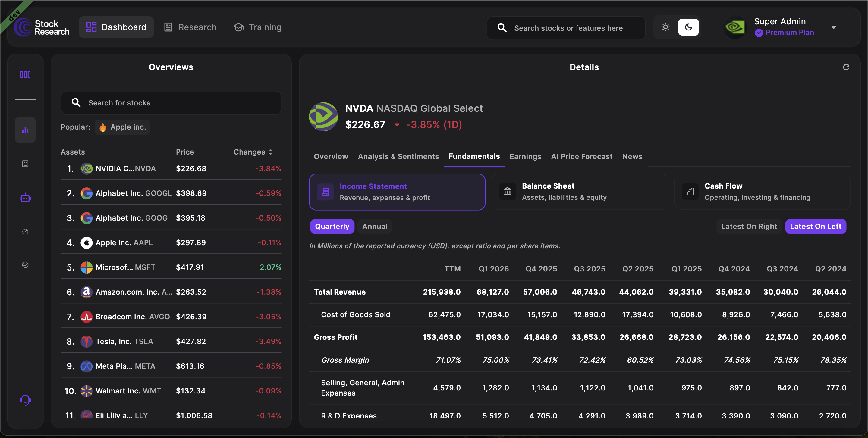Open the columns layout icon in sidebar
868x438 pixels.
[x=25, y=74]
